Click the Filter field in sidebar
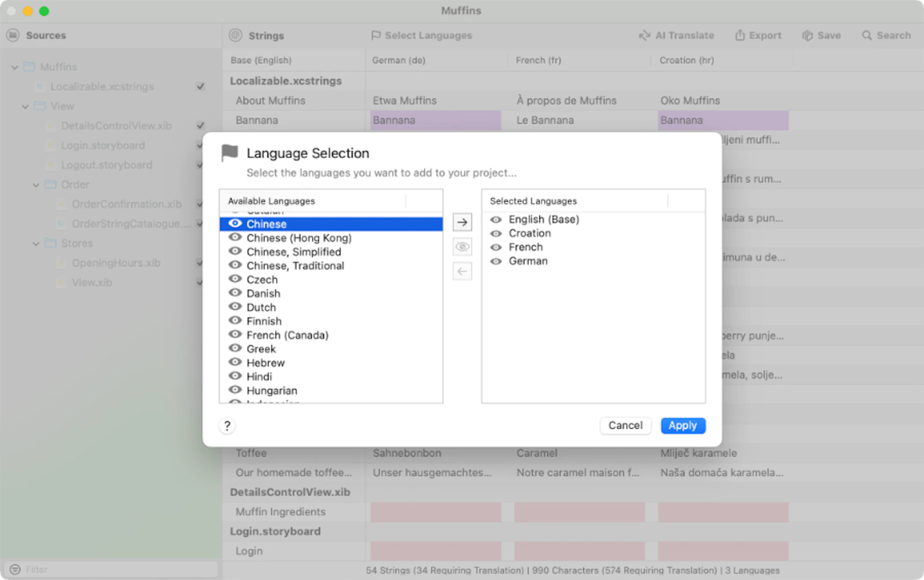This screenshot has width=924, height=580. coord(111,570)
